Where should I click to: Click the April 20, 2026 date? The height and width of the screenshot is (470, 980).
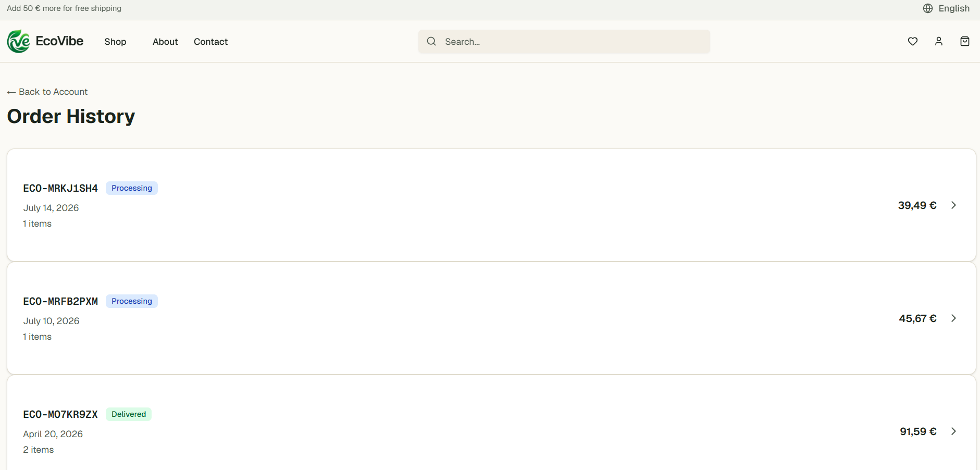53,434
